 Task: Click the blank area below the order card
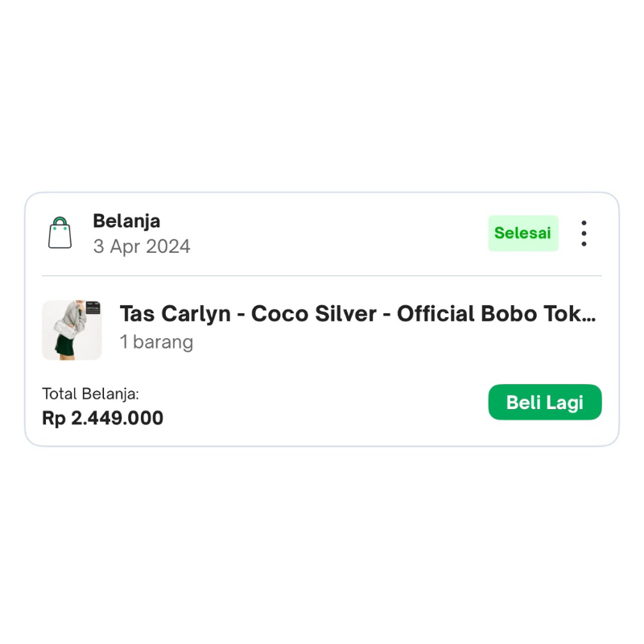[322, 547]
